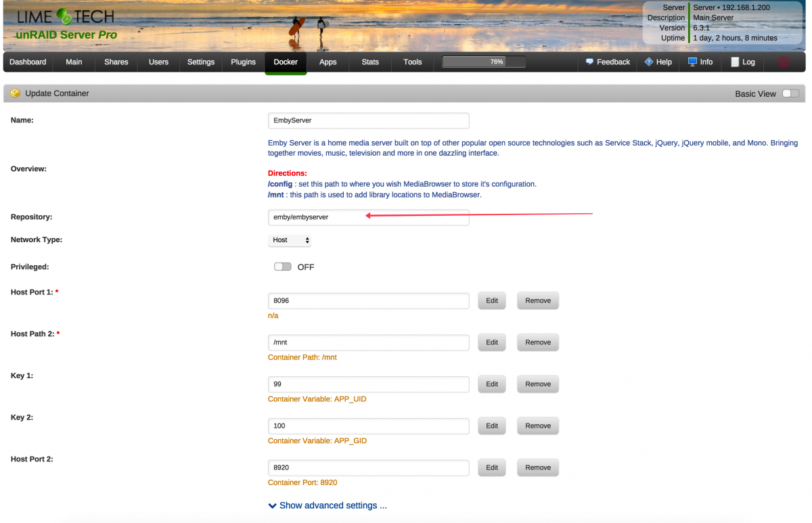Click the Log document icon
Screen dimensions: 812x523
point(735,62)
